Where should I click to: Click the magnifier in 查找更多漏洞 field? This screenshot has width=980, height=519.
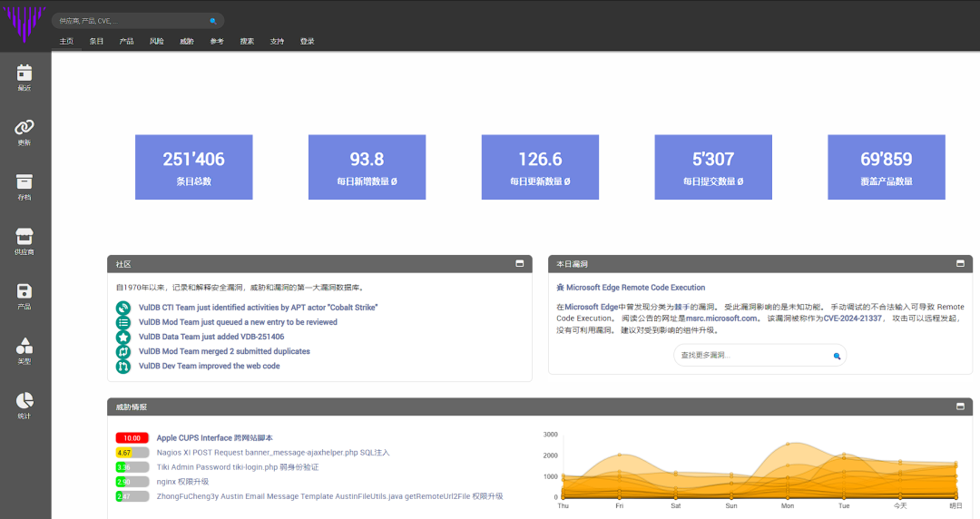click(837, 356)
